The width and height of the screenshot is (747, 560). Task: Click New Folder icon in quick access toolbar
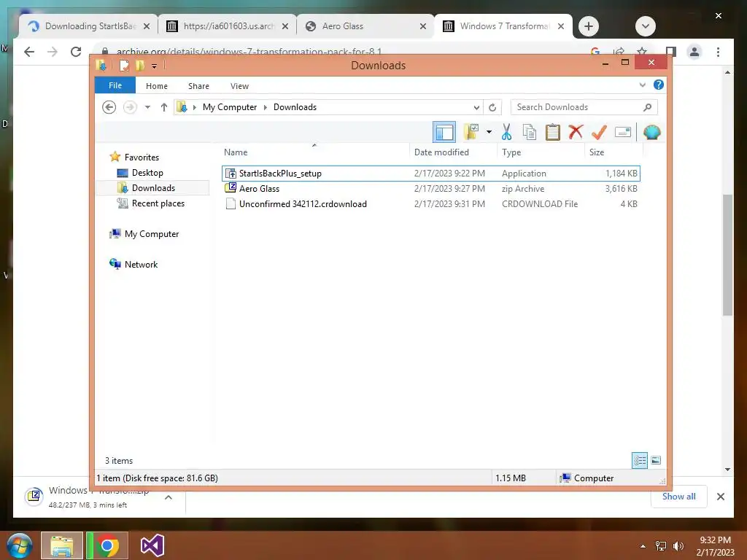click(139, 66)
